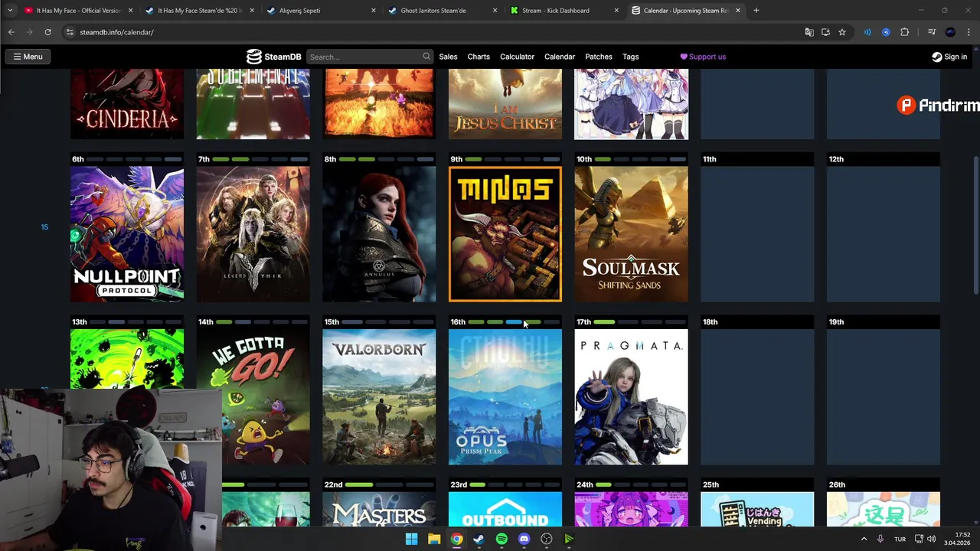Click the microphone tray icon
This screenshot has height=551, width=980.
[880, 539]
